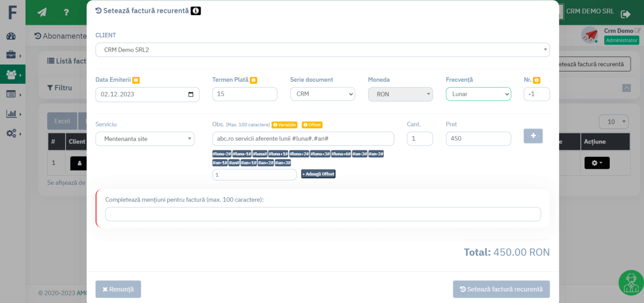Screen dimensions: 644x303
Task: Click the info icon next to Termen Plată
Action: pyautogui.click(x=253, y=80)
